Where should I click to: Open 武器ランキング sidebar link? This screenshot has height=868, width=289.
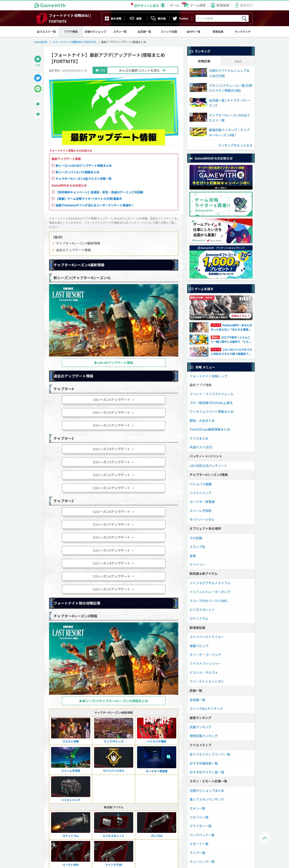tap(201, 727)
